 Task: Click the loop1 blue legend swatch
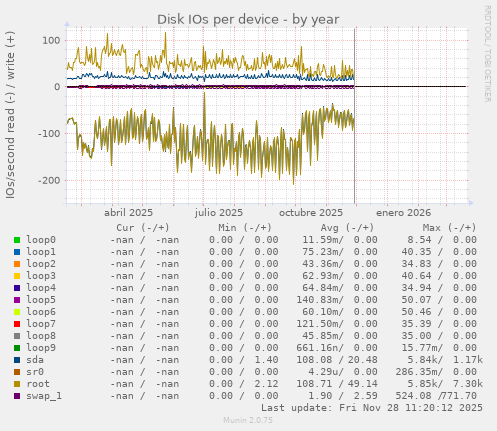coord(17,252)
